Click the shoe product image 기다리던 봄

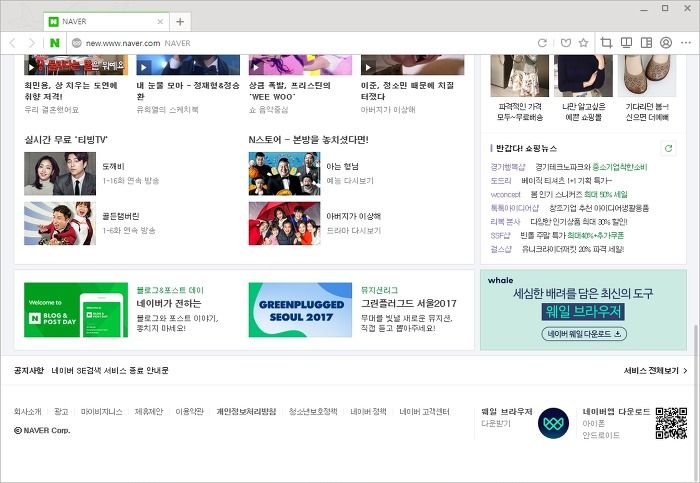pyautogui.click(x=647, y=75)
